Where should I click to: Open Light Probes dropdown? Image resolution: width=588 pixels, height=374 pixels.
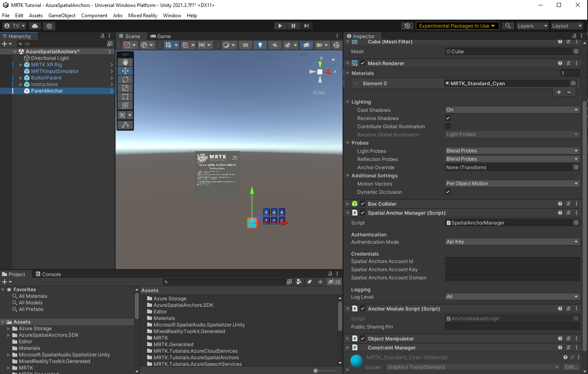(x=512, y=151)
